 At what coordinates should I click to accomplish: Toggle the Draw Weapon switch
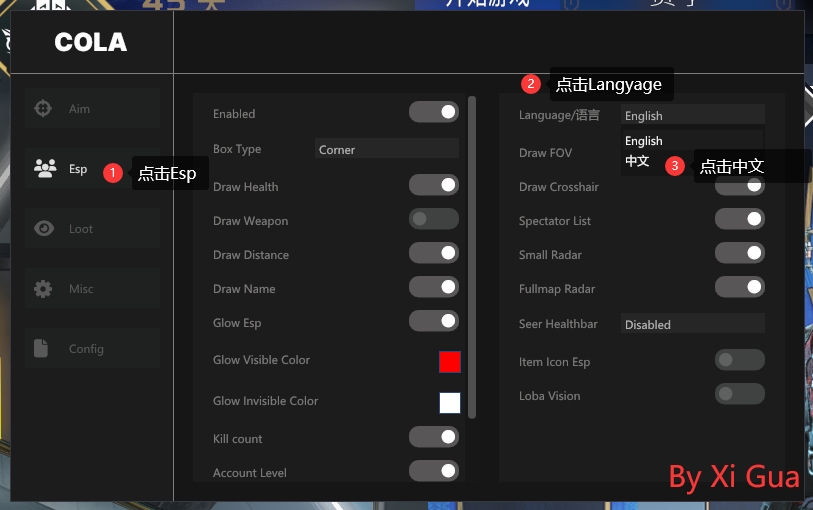pyautogui.click(x=433, y=219)
